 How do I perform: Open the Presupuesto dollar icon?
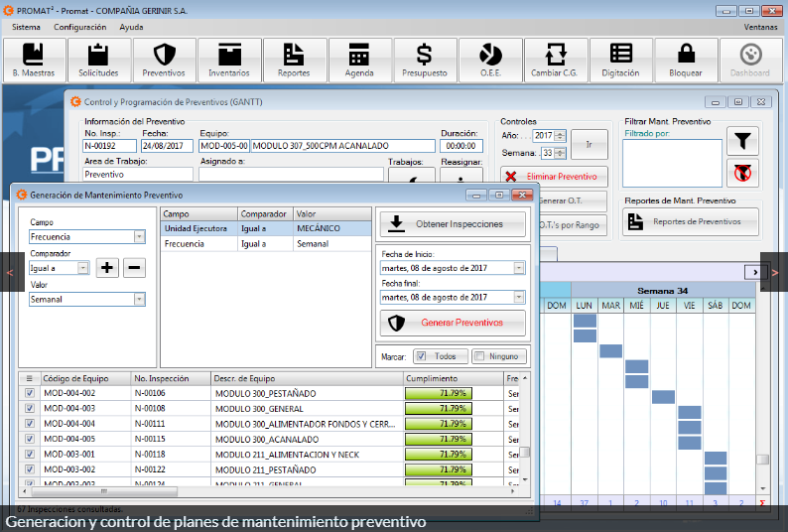click(x=425, y=60)
